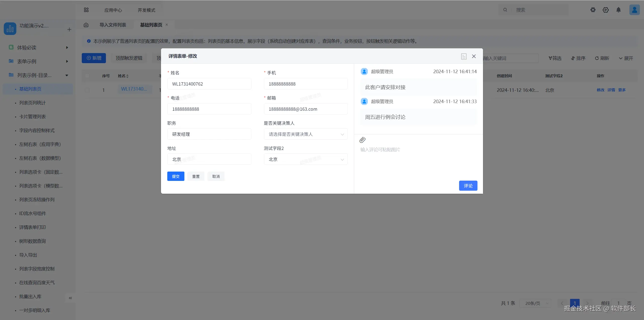The width and height of the screenshot is (644, 320).
Task: Open 应用中心 in top menu
Action: click(x=113, y=10)
